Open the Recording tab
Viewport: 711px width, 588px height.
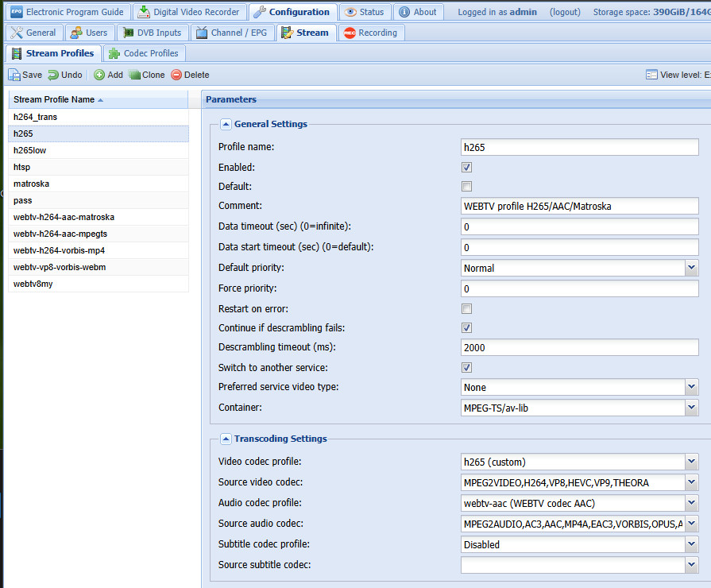tap(370, 33)
